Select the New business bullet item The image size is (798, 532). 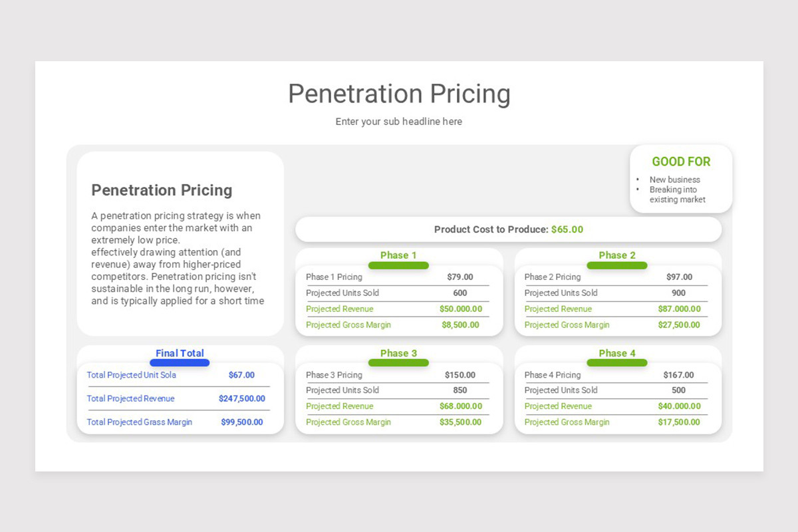(x=674, y=180)
